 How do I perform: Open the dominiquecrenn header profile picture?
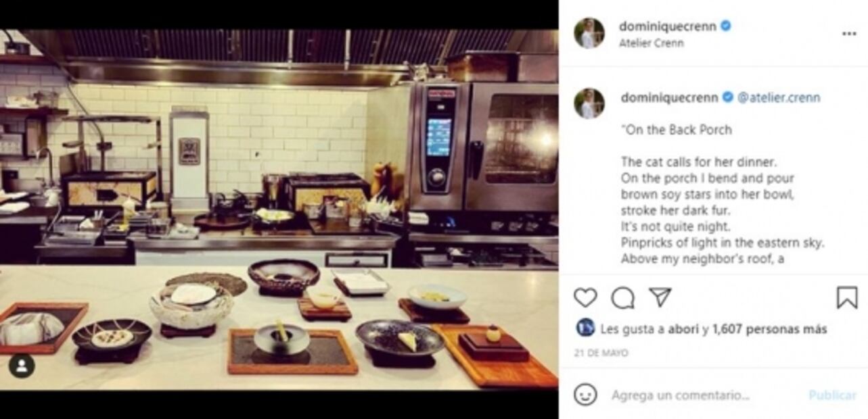[x=589, y=34]
